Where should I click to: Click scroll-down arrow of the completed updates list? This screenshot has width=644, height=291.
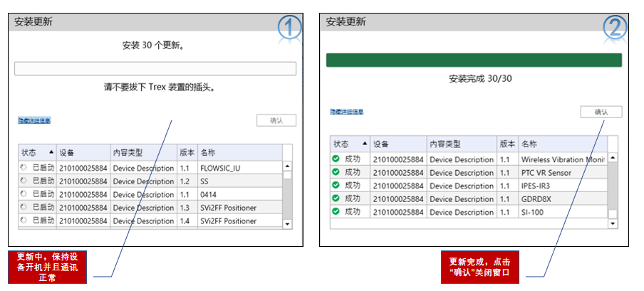click(613, 223)
